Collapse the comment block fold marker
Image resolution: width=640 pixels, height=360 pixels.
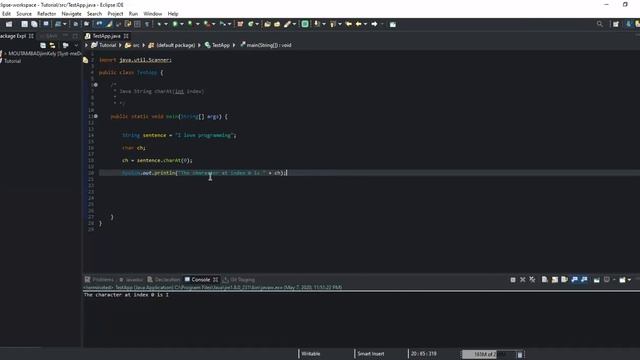(x=96, y=85)
